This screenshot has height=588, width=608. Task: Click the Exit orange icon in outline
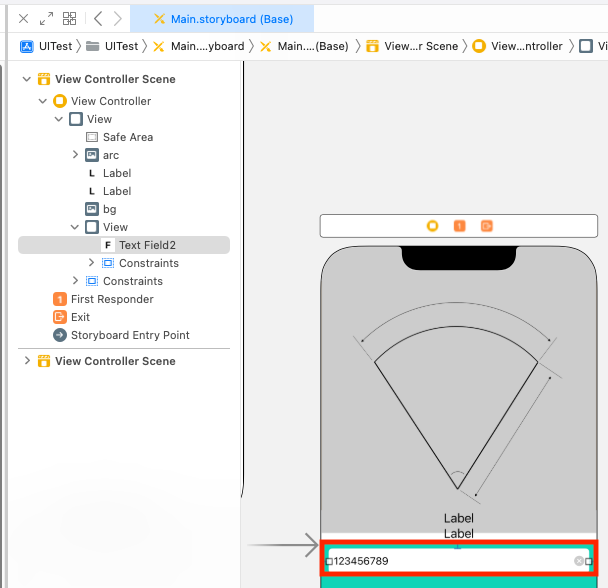coord(60,317)
